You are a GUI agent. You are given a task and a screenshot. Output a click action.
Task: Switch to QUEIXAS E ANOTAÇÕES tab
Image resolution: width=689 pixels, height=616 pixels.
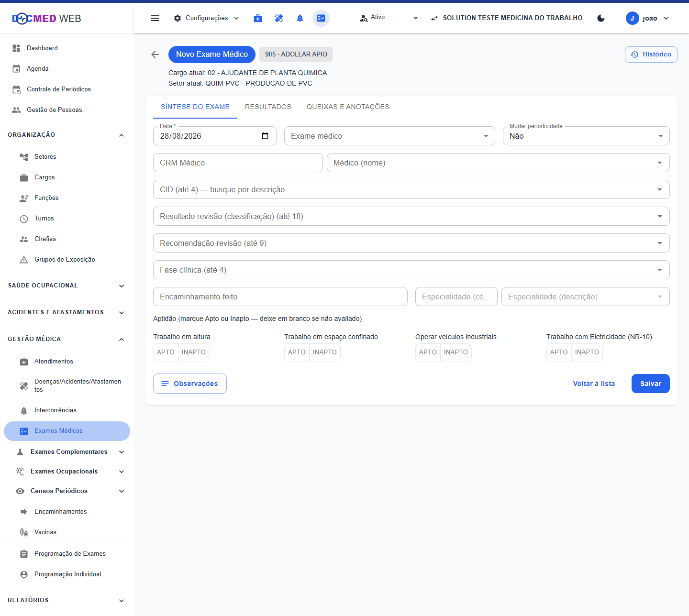click(x=348, y=107)
